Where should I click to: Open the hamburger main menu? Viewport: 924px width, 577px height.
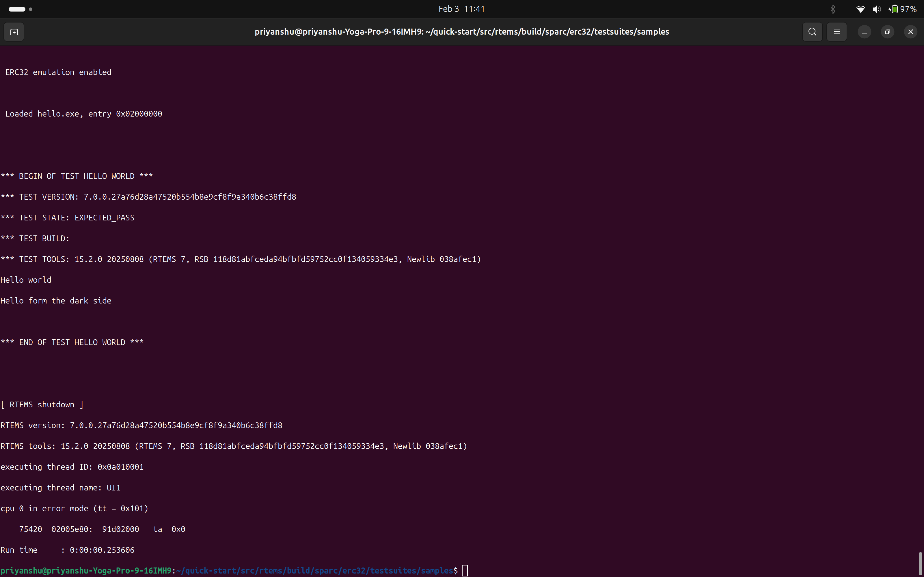[x=836, y=32]
